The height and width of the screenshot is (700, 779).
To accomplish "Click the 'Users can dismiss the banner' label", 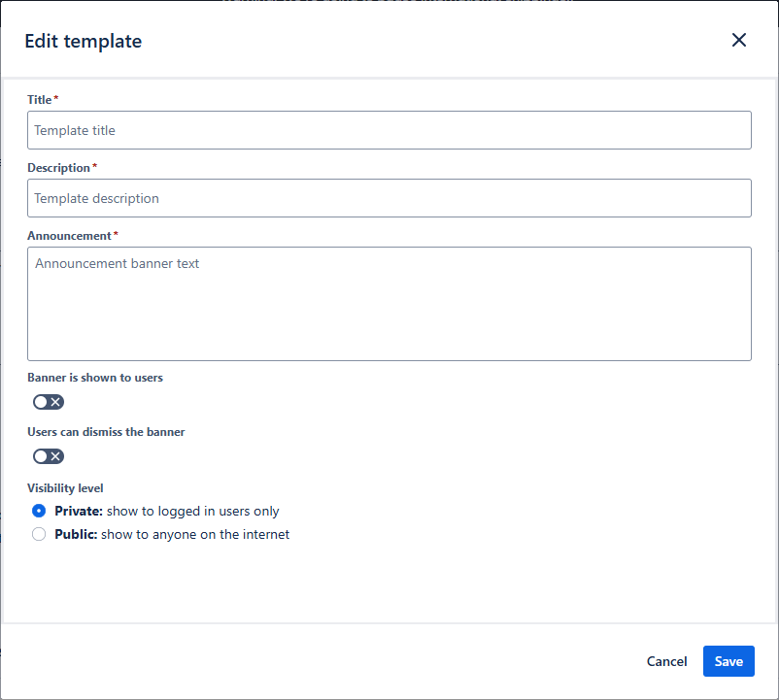I will 106,432.
